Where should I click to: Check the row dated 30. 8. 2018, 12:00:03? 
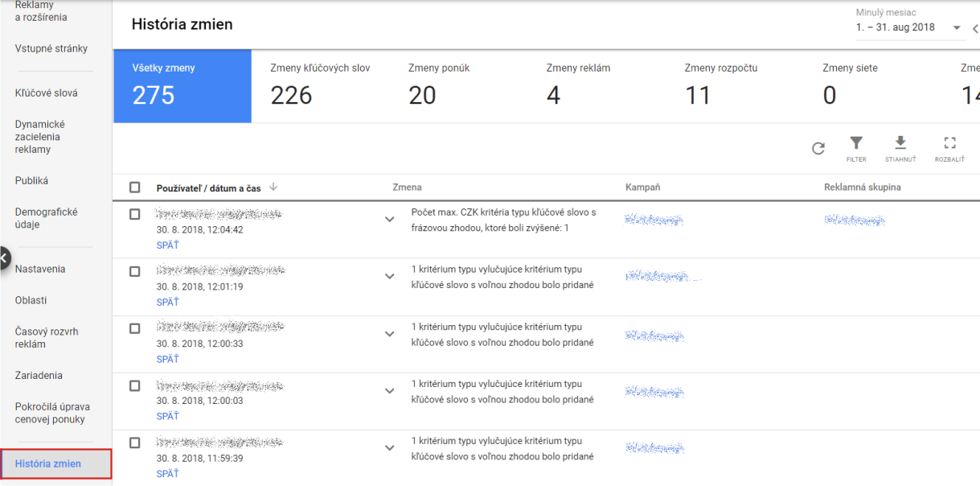point(135,385)
